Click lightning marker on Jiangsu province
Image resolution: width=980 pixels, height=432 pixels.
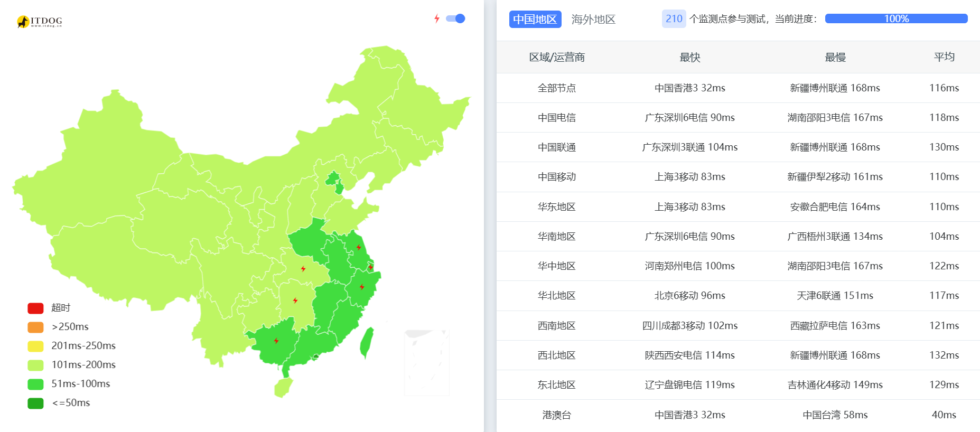[x=359, y=247]
